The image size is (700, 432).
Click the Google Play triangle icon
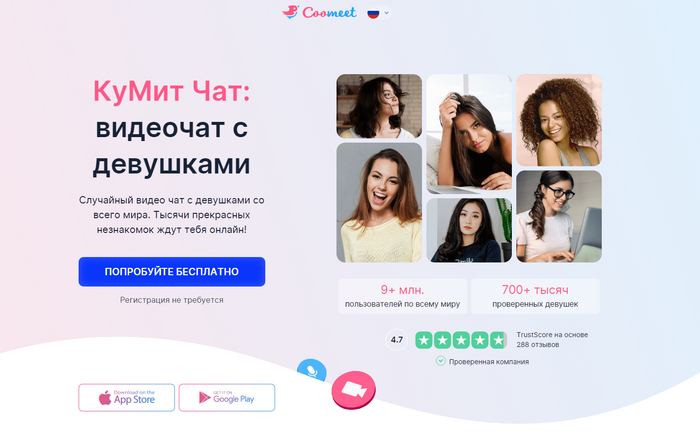point(204,397)
